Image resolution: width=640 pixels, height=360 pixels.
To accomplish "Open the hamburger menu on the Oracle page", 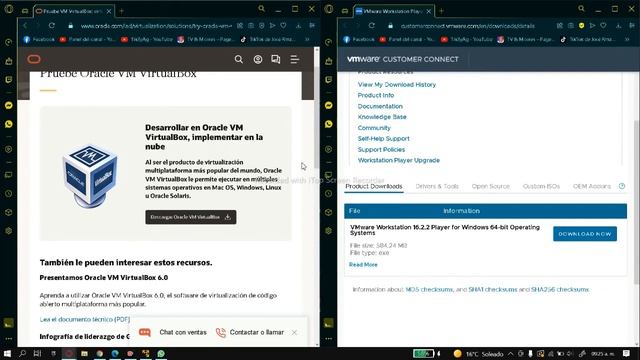I will [294, 60].
